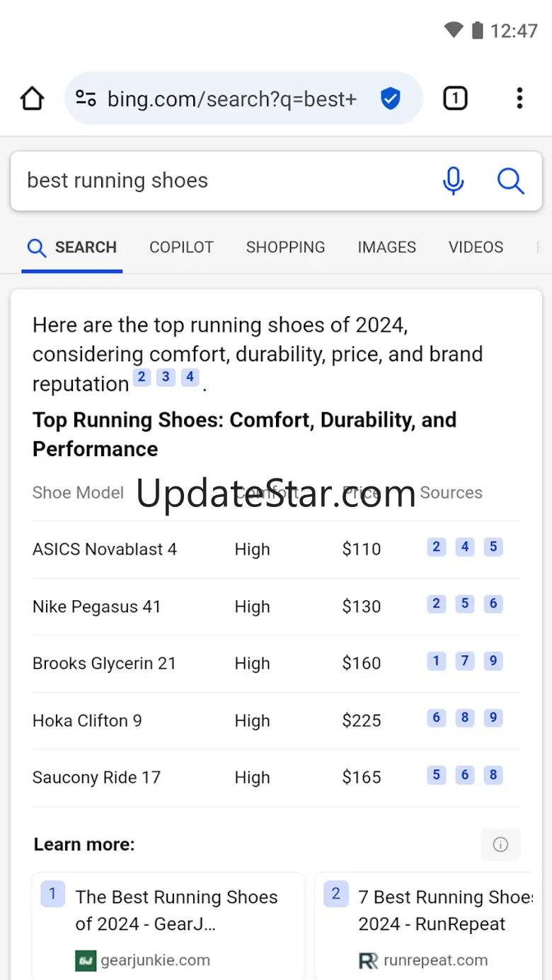Screen dimensions: 552x980
Task: Switch to the IMAGES tab
Action: point(386,247)
